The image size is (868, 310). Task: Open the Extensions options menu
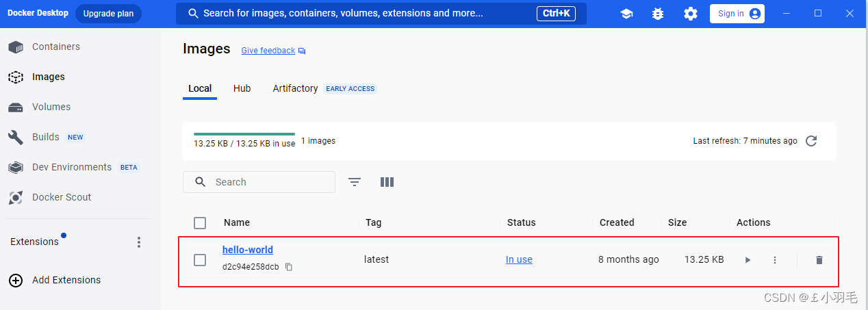139,242
